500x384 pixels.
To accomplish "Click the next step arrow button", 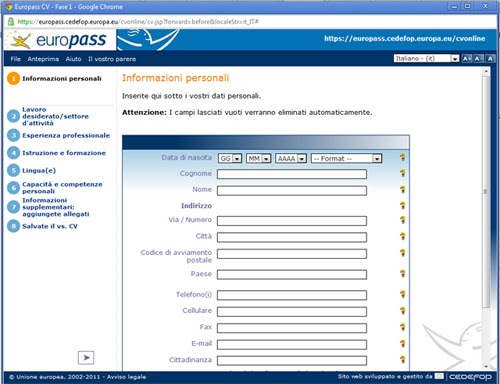I will coord(86,358).
